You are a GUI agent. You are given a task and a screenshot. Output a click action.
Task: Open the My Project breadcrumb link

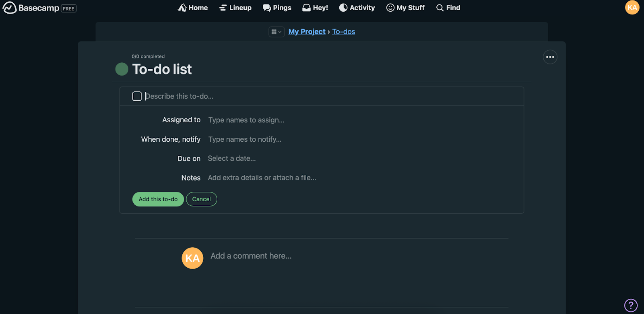point(307,32)
